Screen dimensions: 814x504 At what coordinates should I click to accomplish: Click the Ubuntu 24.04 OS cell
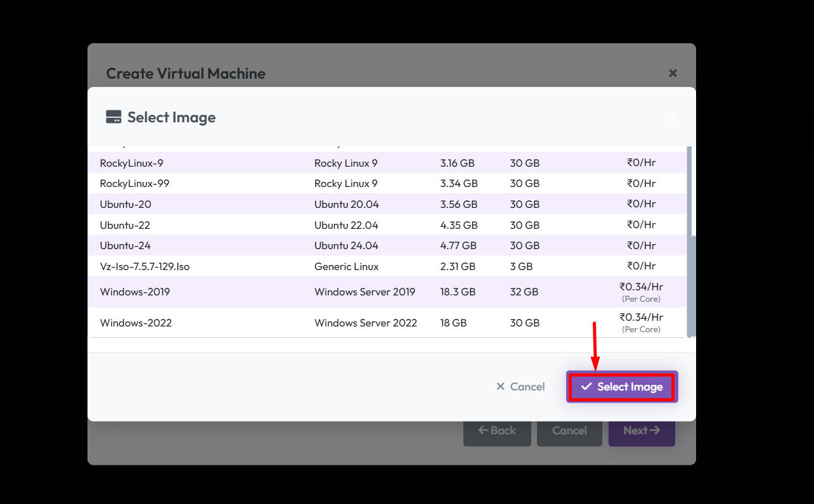[x=346, y=245]
